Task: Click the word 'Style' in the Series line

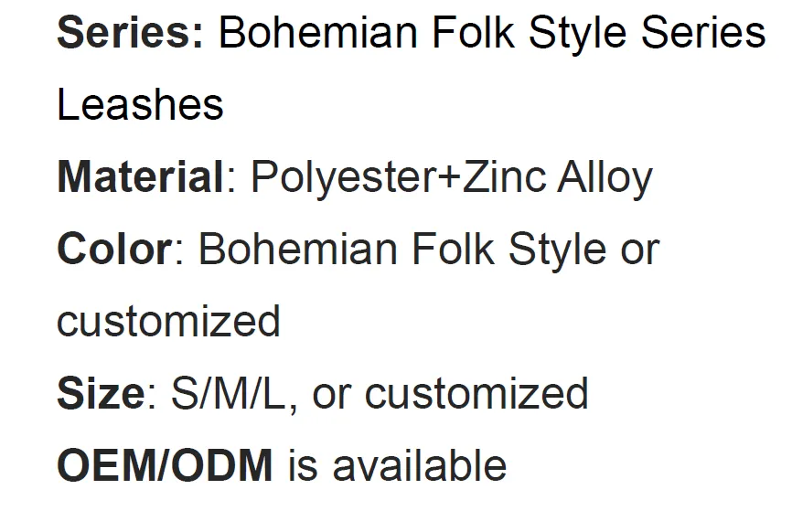Action: 576,34
